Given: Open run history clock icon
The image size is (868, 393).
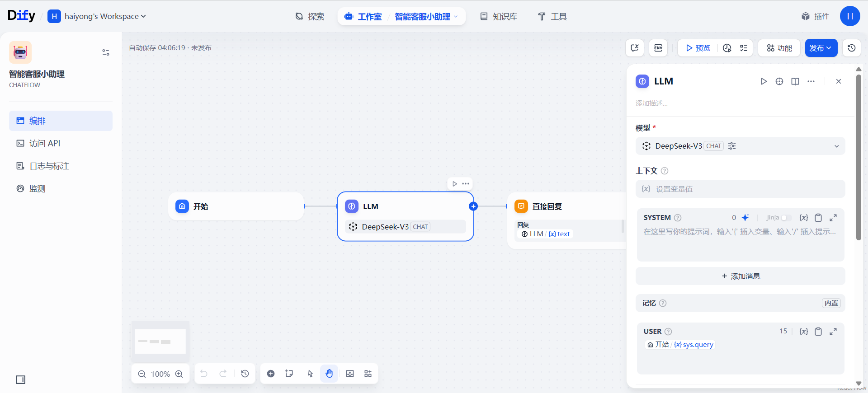Looking at the screenshot, I should [x=727, y=48].
